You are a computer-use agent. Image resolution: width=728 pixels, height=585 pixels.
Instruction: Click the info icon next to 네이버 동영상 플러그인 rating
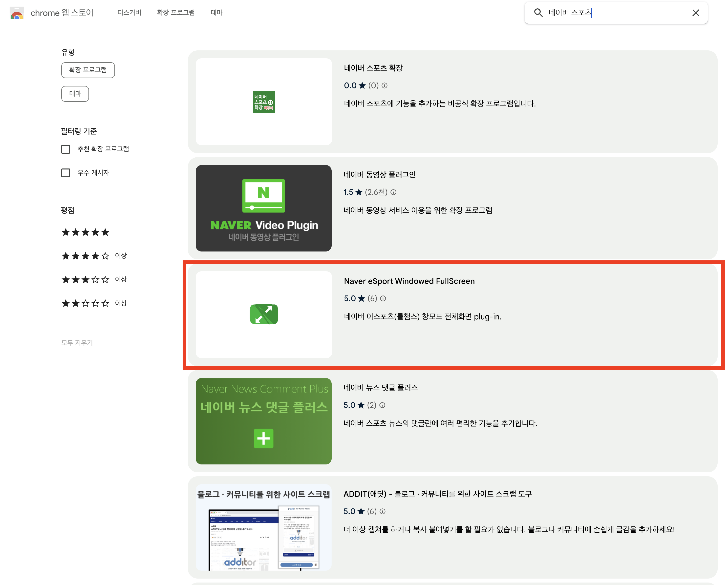click(394, 192)
